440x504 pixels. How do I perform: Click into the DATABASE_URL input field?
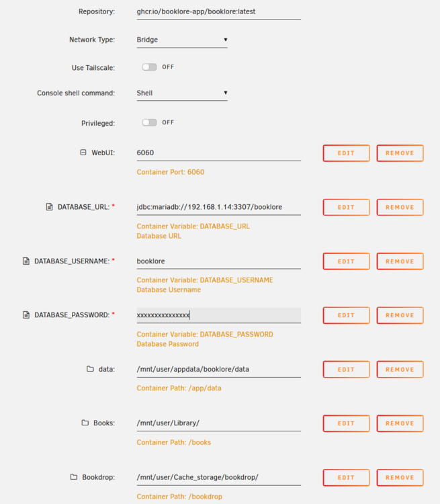point(218,207)
